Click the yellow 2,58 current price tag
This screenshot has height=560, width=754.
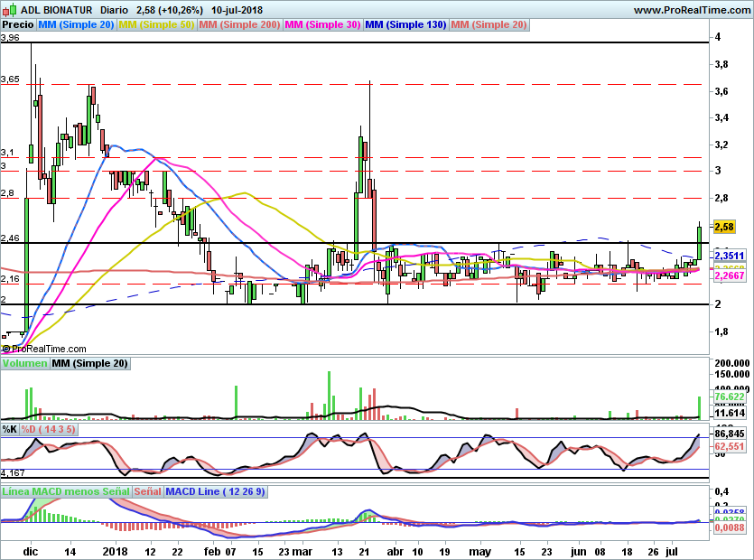725,227
